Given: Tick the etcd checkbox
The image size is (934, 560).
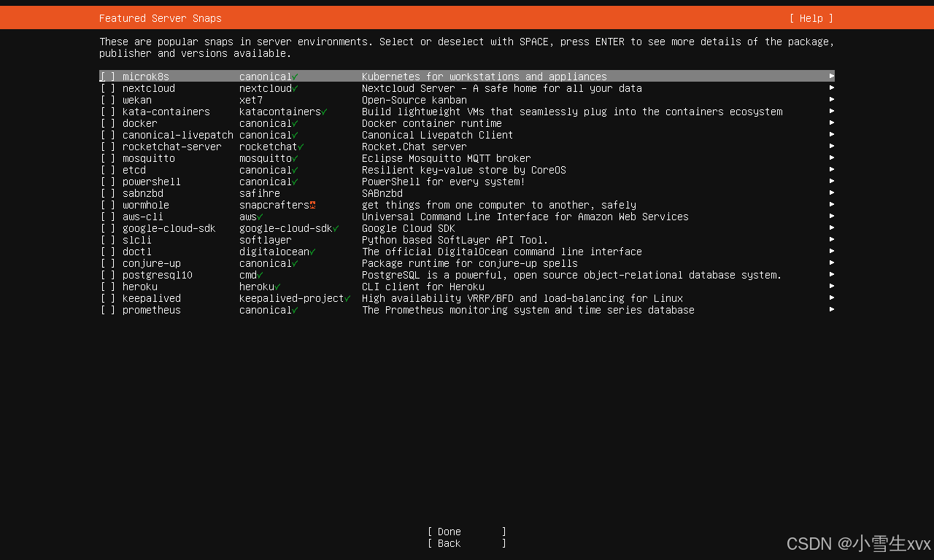Looking at the screenshot, I should (108, 170).
